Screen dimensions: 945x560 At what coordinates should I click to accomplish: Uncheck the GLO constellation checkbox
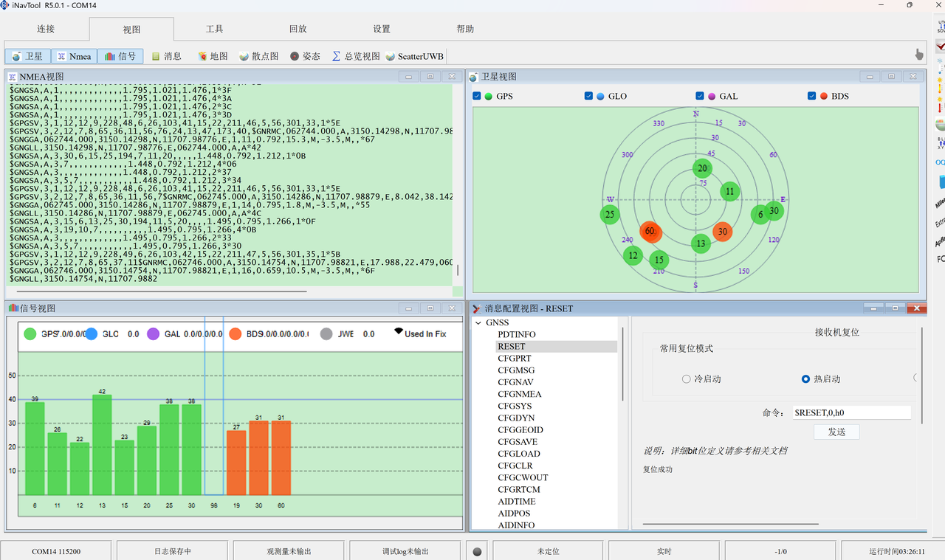coord(588,96)
